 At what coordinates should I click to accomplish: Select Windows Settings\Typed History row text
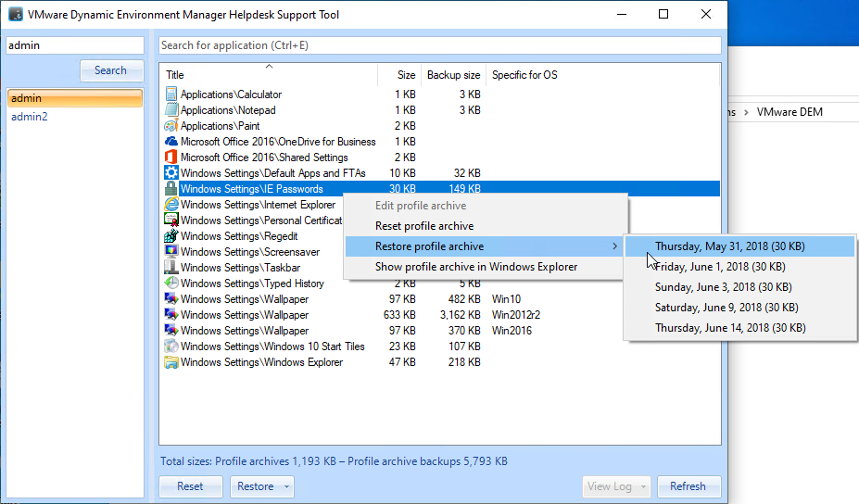coord(253,283)
